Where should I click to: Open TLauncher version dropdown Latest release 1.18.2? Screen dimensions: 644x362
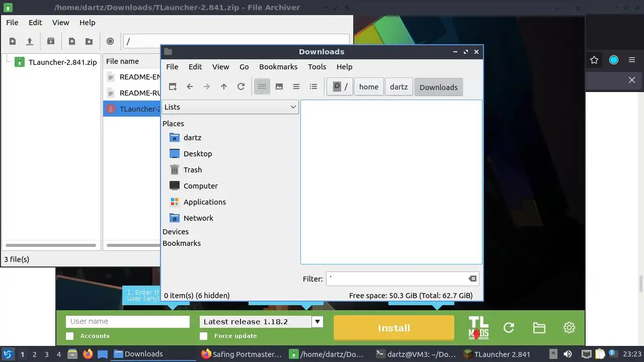261,322
